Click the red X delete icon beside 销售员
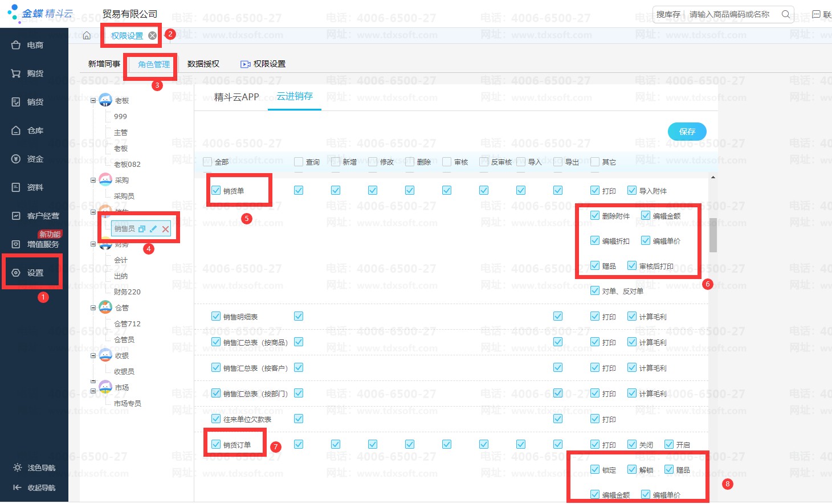The height and width of the screenshot is (504, 832). tap(165, 229)
